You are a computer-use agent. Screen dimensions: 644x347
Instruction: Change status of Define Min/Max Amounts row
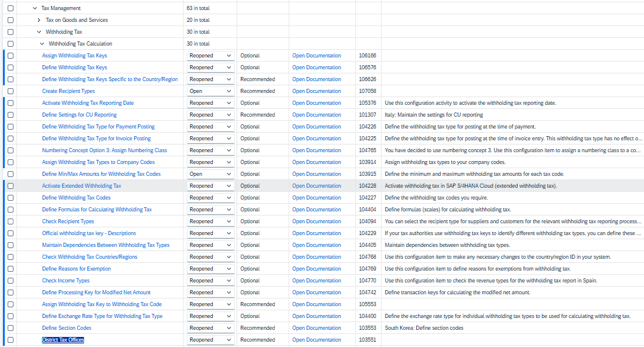pos(211,174)
